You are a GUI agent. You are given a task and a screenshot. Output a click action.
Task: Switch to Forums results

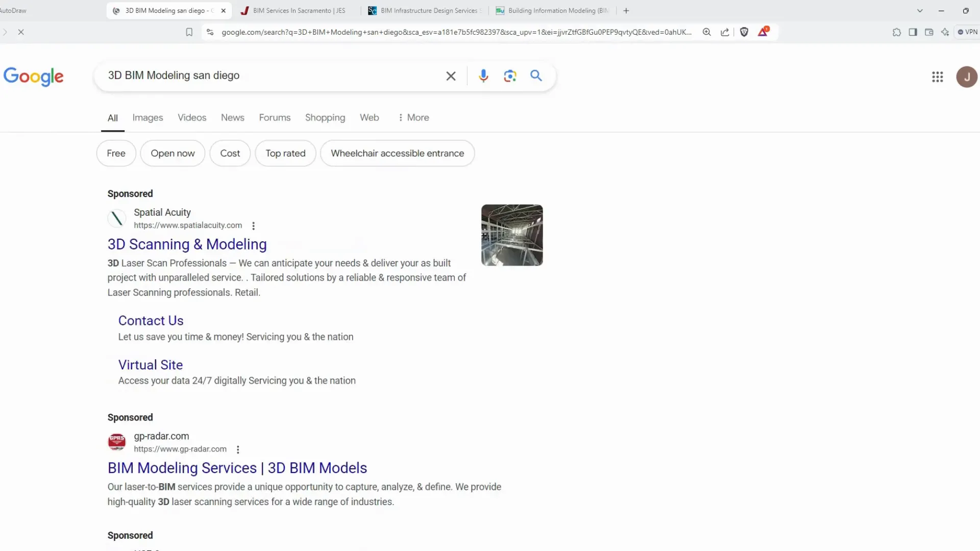(x=275, y=118)
